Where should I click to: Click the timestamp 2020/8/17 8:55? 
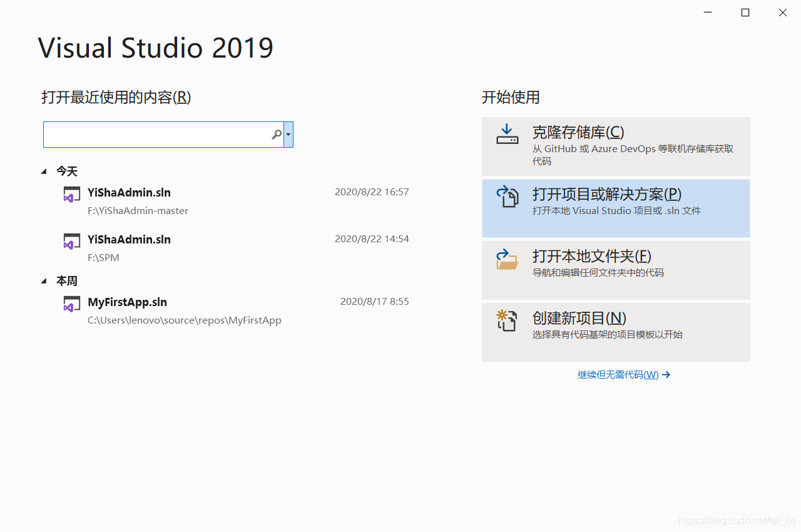[375, 302]
